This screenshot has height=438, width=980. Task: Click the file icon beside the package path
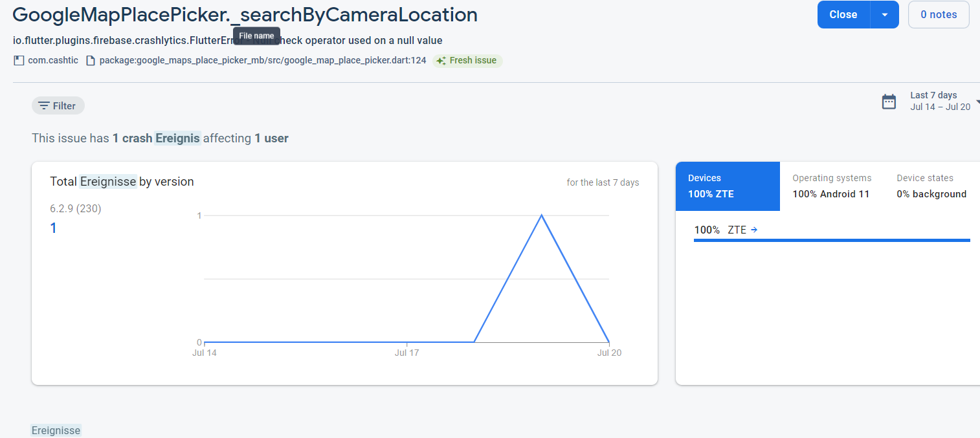click(x=91, y=60)
